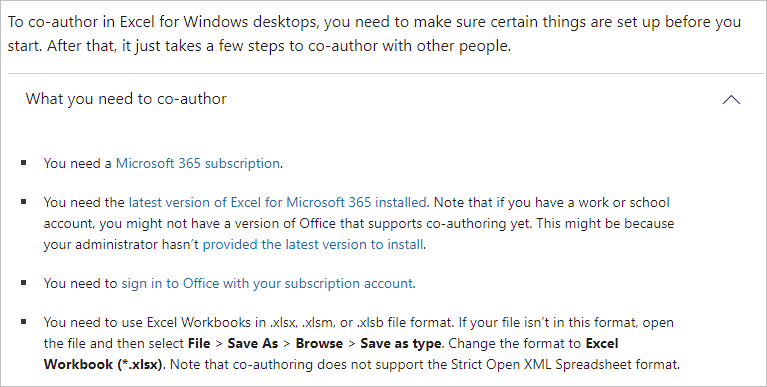Click the bullet before 'You need a Microsoft 365'
The width and height of the screenshot is (767, 387).
pyautogui.click(x=23, y=162)
